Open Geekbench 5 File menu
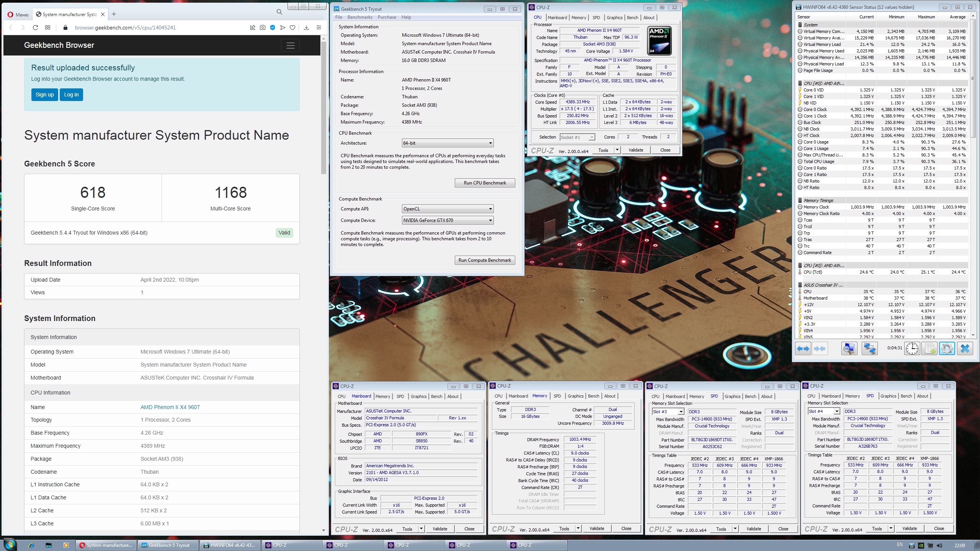This screenshot has height=551, width=980. coord(339,17)
